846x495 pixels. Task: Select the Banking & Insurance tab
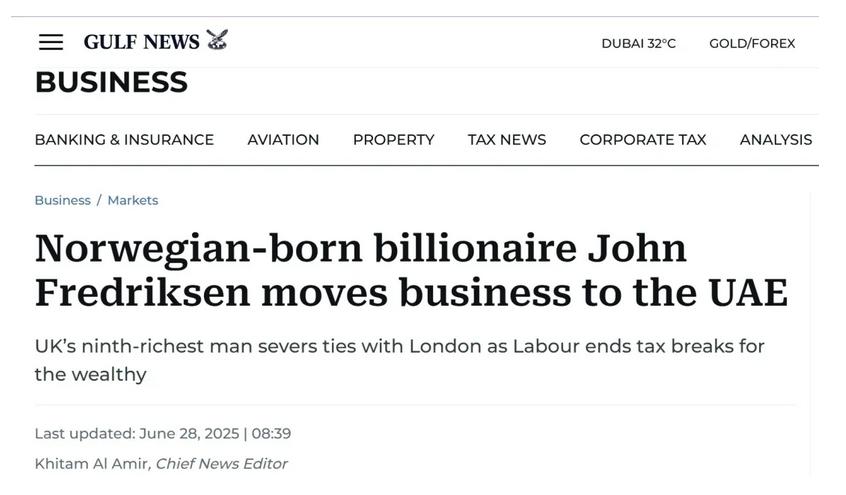(x=124, y=140)
